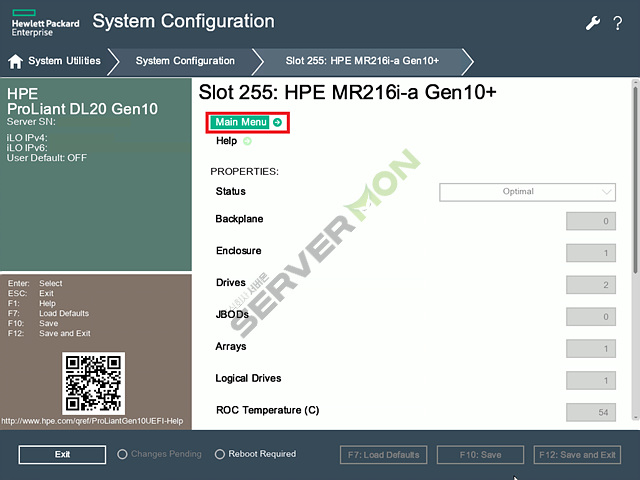Viewport: 640px width, 480px height.
Task: Click the Logical Drives property label
Action: coord(248,378)
